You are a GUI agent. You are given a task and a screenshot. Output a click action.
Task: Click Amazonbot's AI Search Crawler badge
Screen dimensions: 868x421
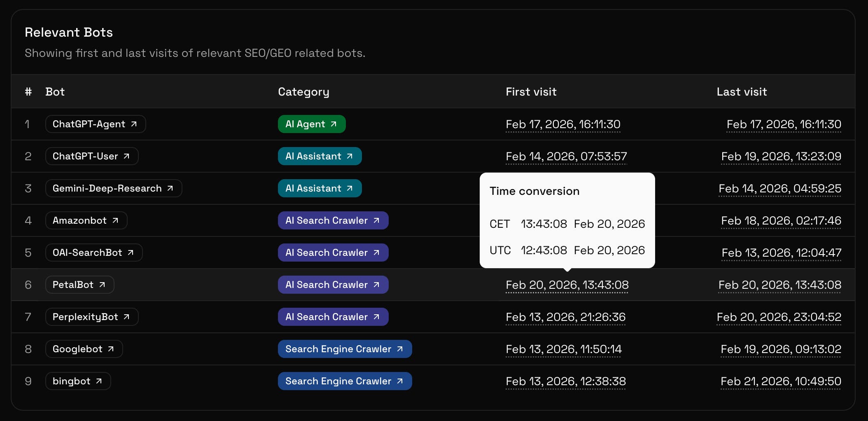click(333, 220)
